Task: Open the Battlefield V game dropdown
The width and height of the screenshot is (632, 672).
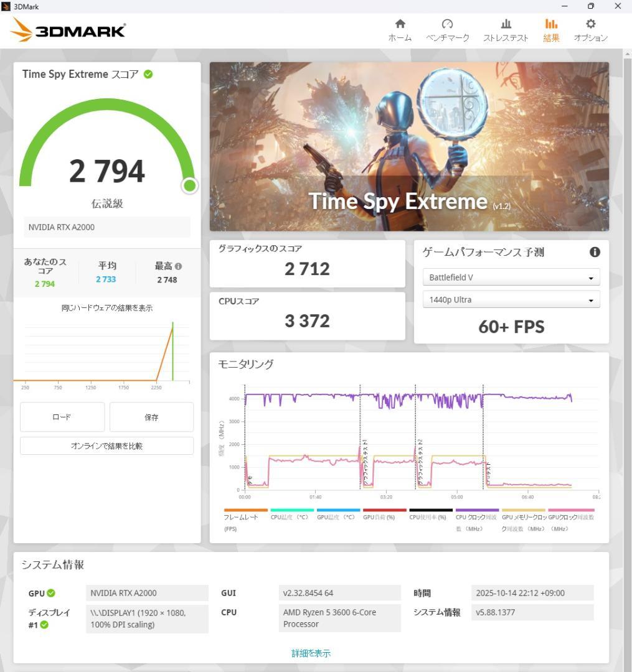Action: (x=511, y=278)
